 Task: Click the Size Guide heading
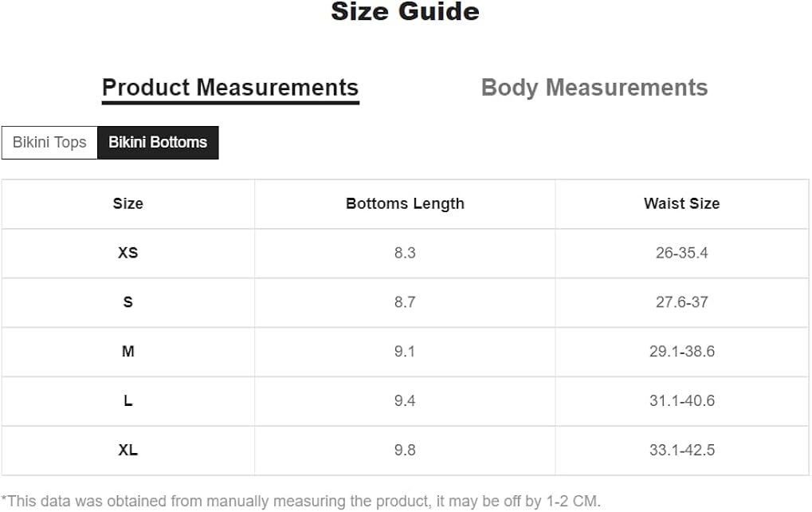(405, 12)
